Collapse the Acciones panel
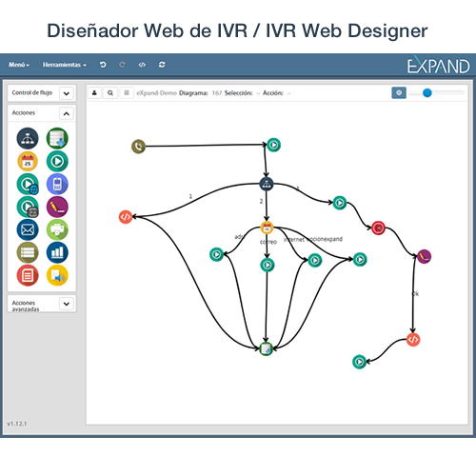The width and height of the screenshot is (476, 476). coord(67,113)
